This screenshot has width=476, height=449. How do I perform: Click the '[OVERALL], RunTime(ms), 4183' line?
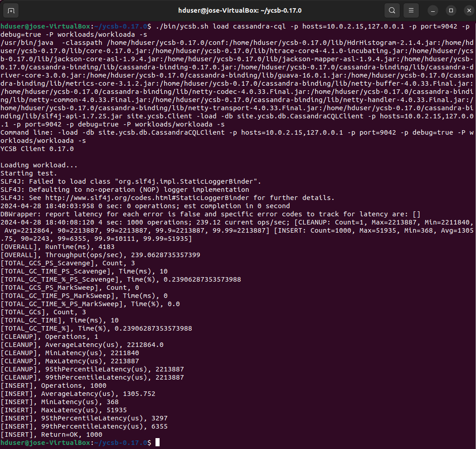pos(58,247)
